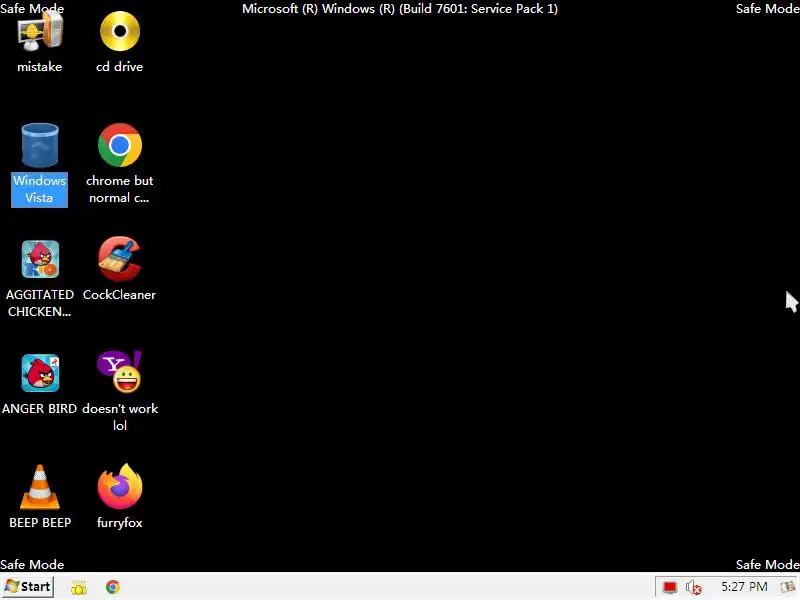Select the CockCleaner broom icon
Image resolution: width=800 pixels, height=600 pixels.
pos(120,259)
